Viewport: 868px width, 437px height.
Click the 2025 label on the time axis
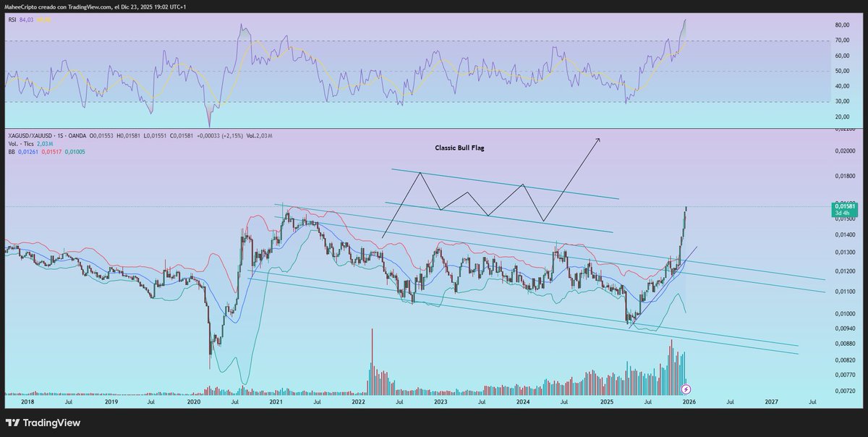click(x=606, y=402)
